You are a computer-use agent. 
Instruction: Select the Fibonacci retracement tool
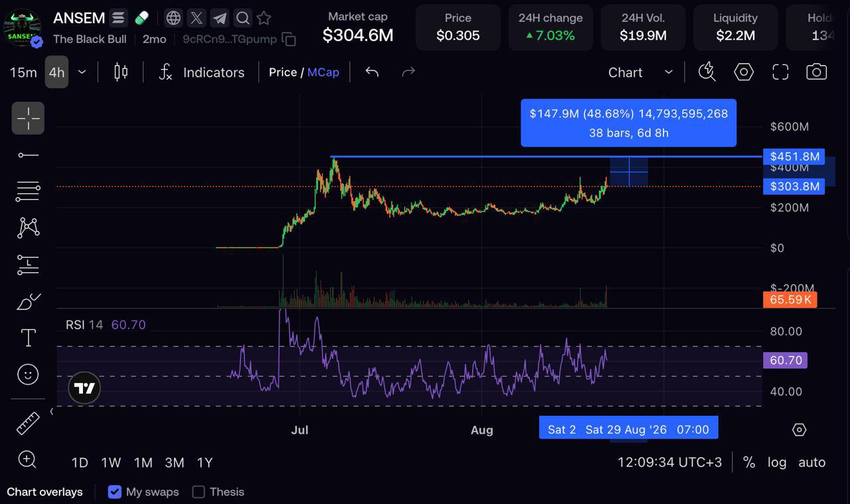click(28, 191)
